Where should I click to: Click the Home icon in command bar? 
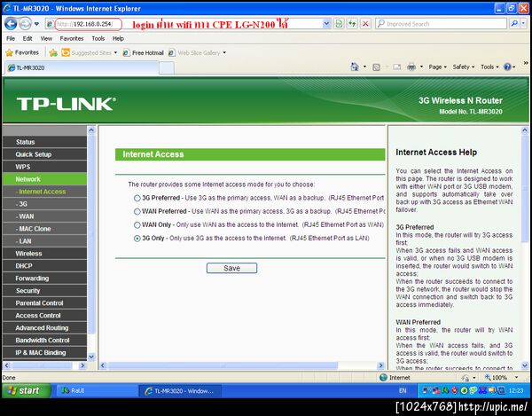(355, 67)
